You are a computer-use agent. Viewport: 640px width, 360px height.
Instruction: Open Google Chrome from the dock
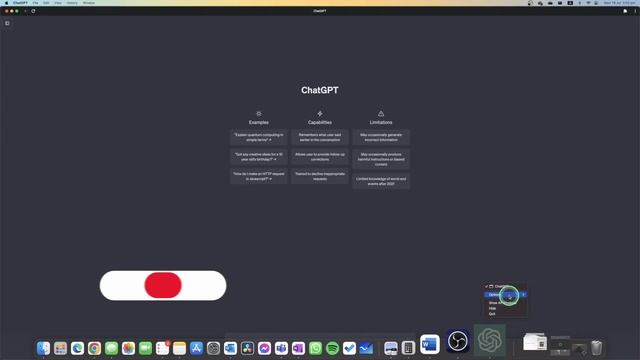pyautogui.click(x=94, y=348)
